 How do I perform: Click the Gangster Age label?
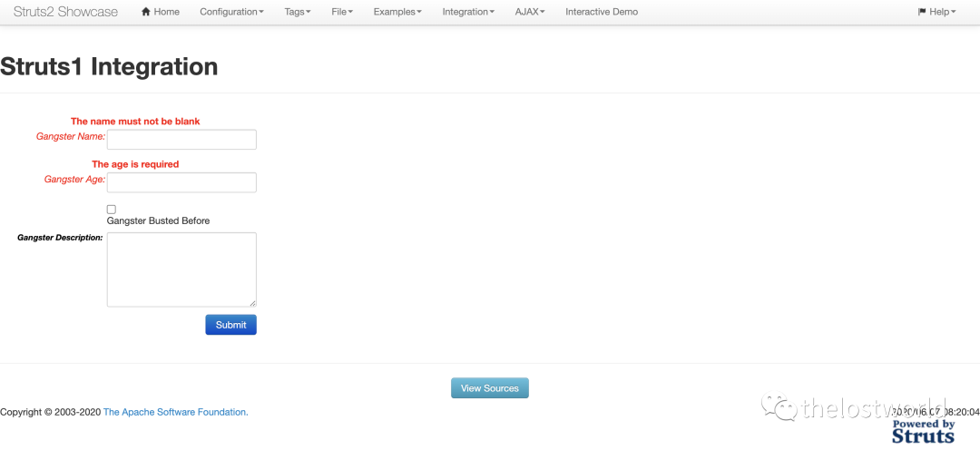pos(74,179)
